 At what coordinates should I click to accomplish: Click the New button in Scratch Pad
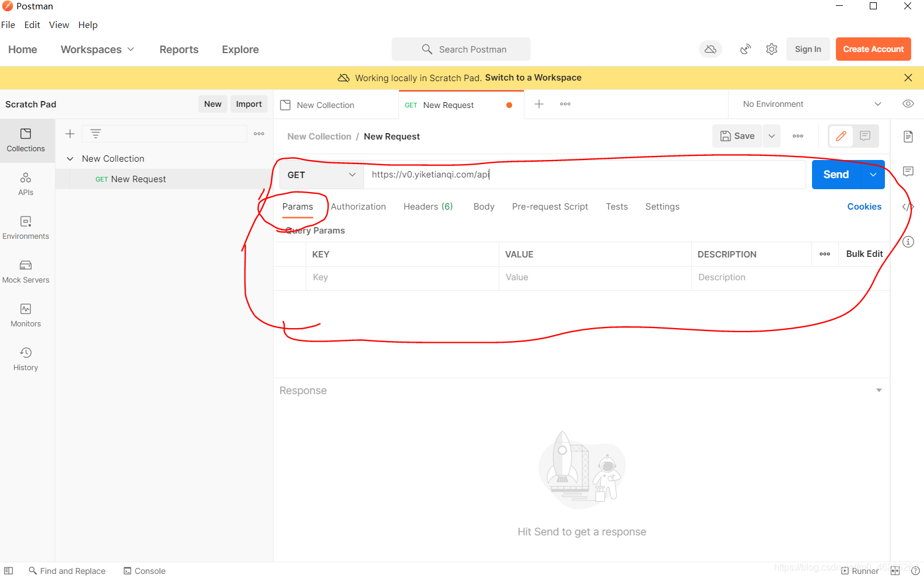(213, 104)
